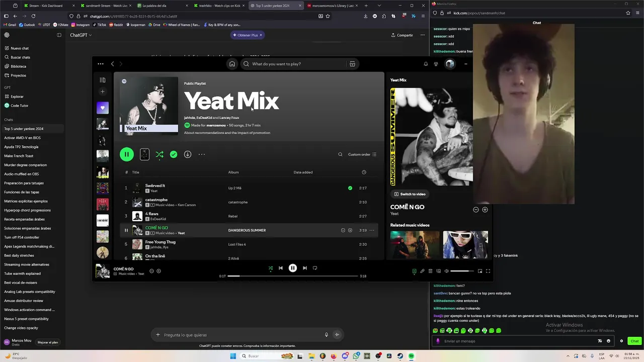Click Obtener Plus button in ChatGPT

[247, 35]
